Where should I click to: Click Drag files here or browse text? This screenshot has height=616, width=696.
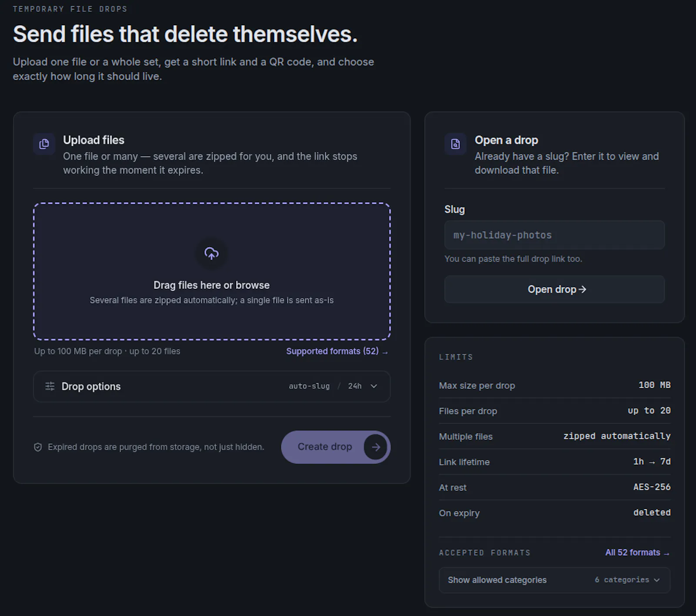click(211, 285)
